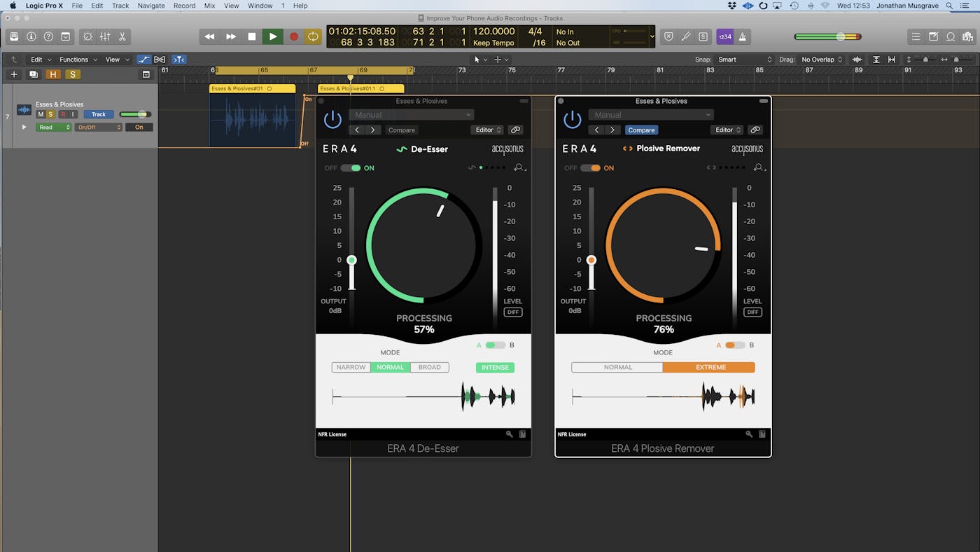Click the Horizontal Auto Zoom icon
The image size is (980, 552).
890,60
